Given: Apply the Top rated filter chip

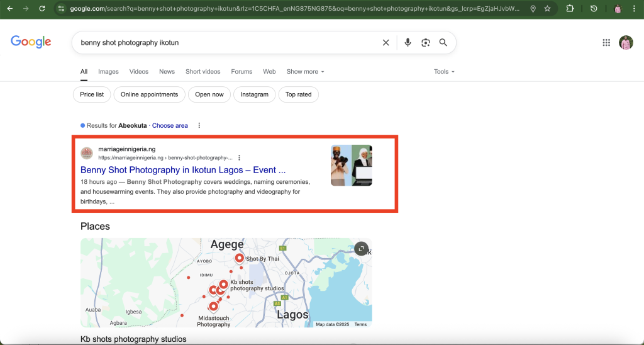Looking at the screenshot, I should [x=299, y=94].
